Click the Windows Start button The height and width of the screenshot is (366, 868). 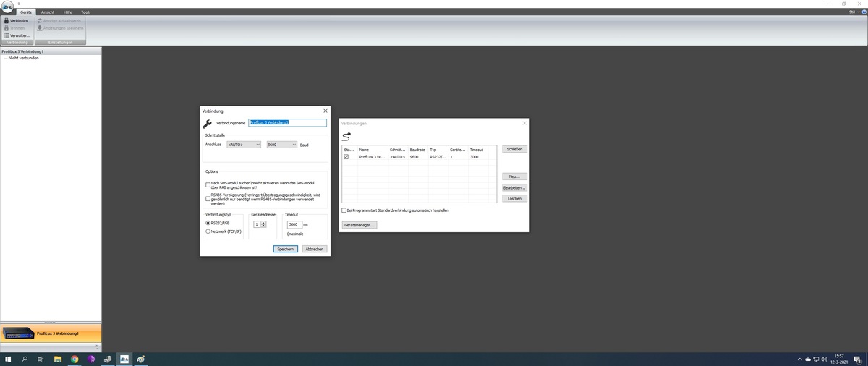click(8, 359)
